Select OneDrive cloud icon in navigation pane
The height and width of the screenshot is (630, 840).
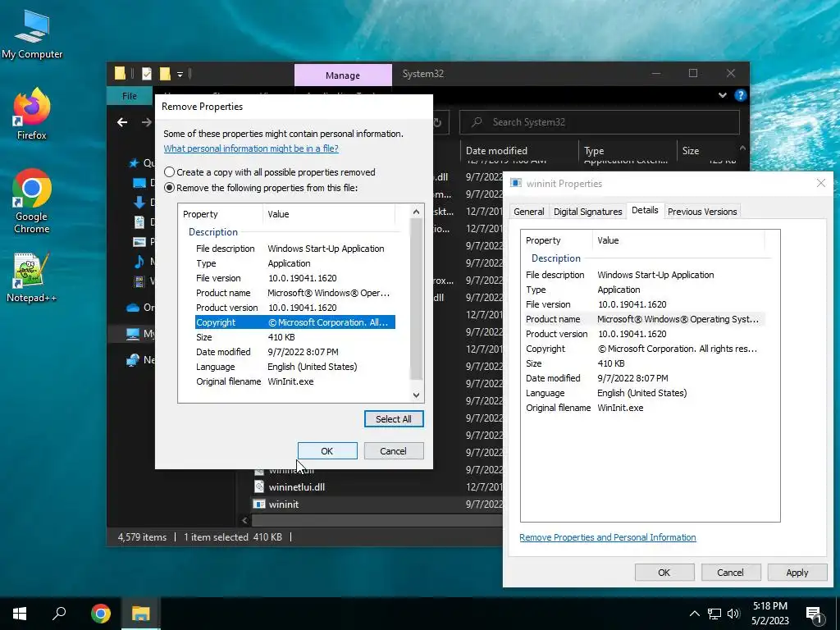click(133, 308)
